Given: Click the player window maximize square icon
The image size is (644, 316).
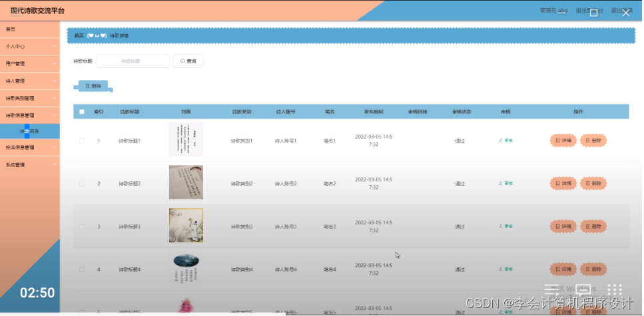Looking at the screenshot, I should click(x=593, y=13).
